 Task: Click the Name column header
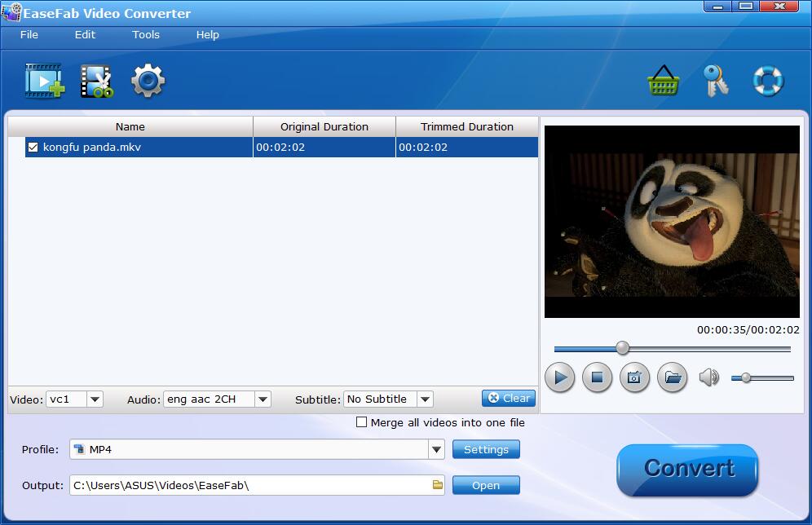(130, 127)
